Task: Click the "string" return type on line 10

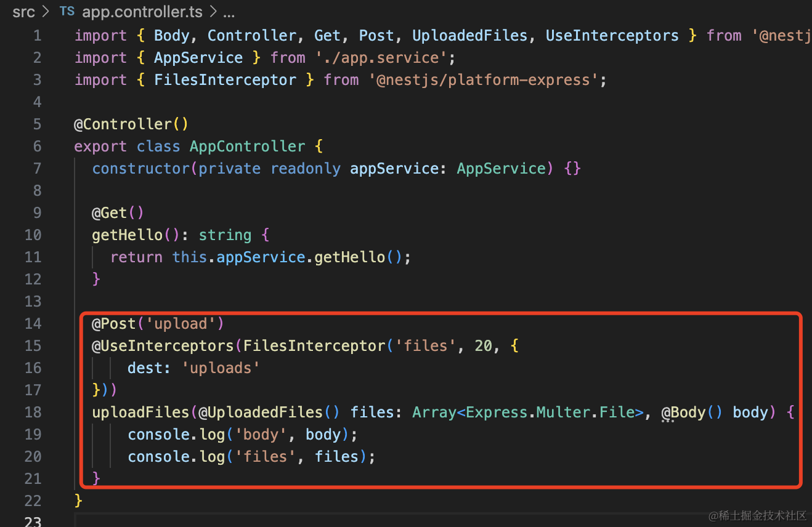Action: (x=225, y=235)
